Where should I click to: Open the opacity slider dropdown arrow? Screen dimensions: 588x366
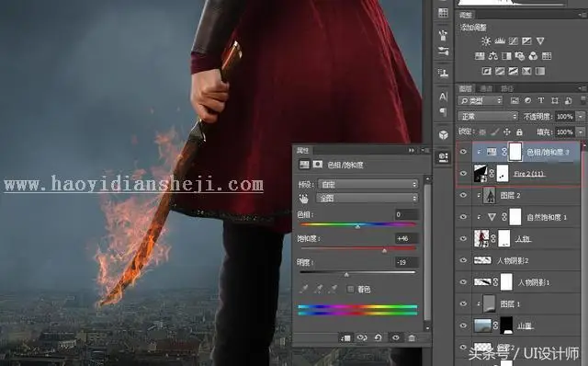point(581,117)
